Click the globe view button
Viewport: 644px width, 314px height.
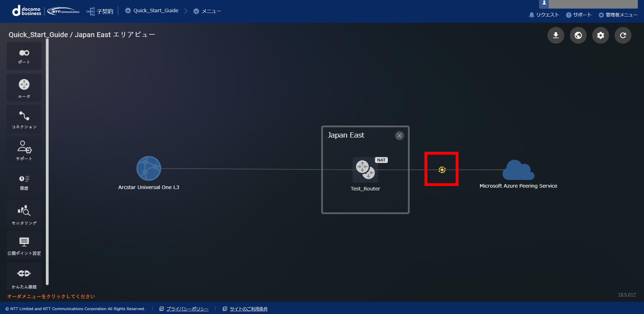[x=578, y=35]
